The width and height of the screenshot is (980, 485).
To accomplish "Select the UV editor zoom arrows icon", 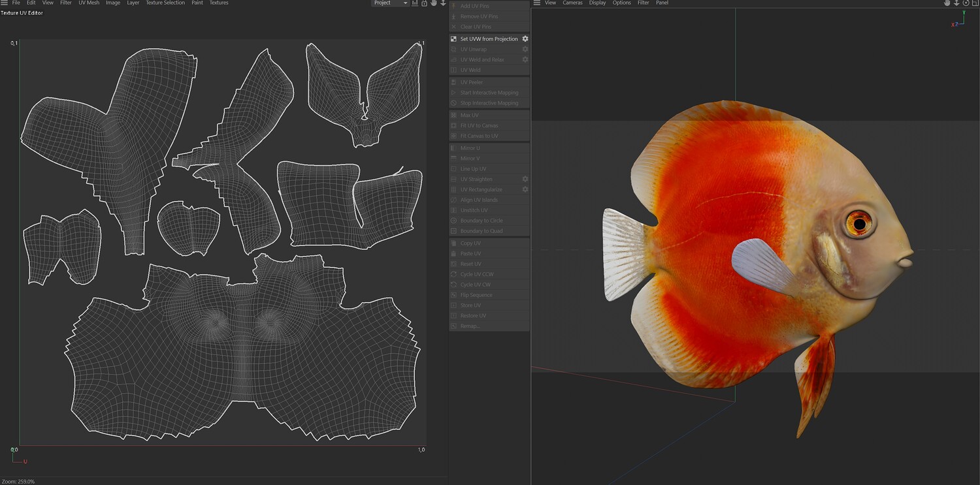I will (443, 3).
